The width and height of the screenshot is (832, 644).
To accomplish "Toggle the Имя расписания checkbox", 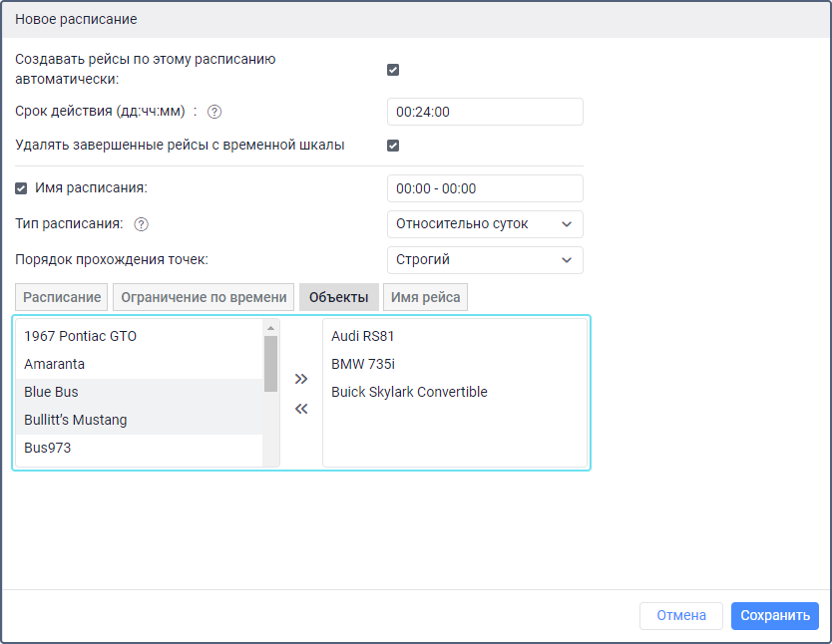I will tap(22, 187).
